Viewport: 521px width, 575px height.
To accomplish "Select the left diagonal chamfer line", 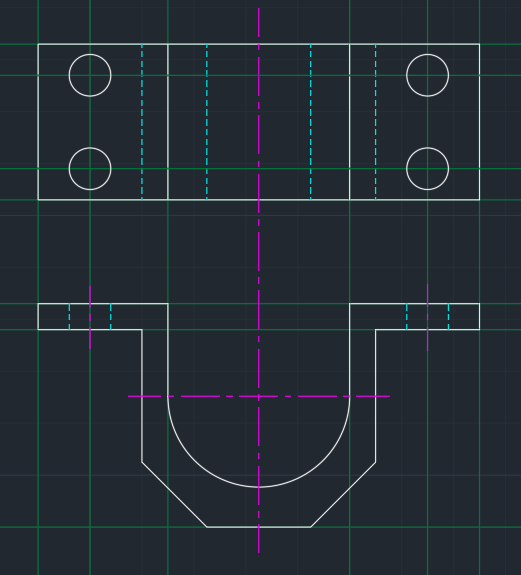I will [x=174, y=494].
